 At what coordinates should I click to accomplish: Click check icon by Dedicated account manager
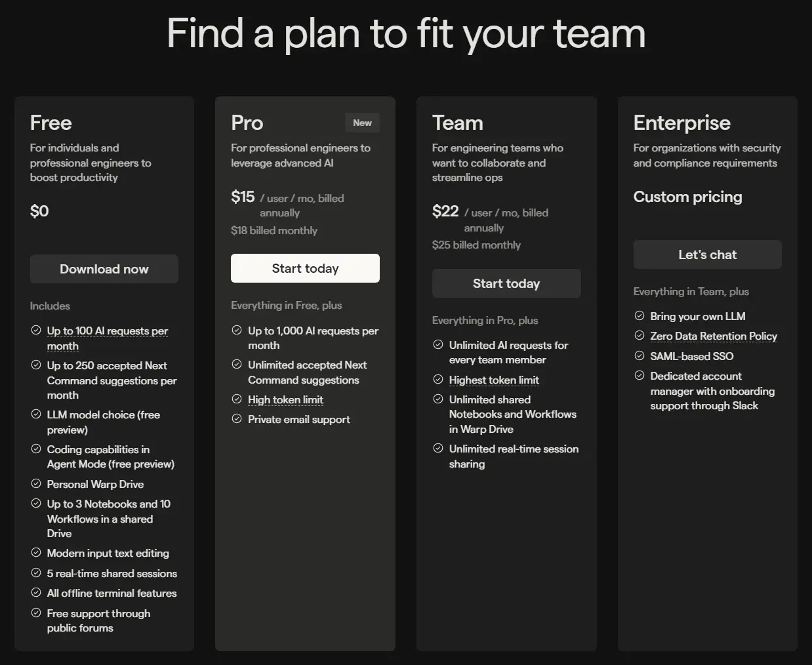639,376
